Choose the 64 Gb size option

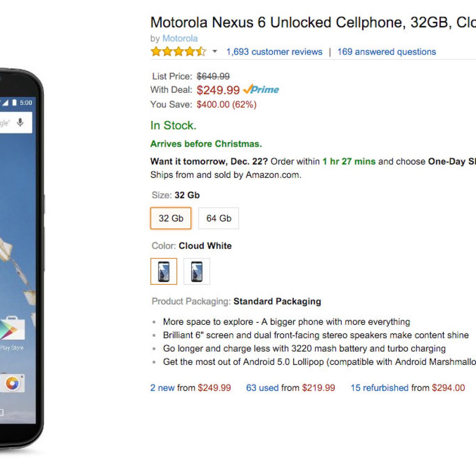(x=219, y=218)
